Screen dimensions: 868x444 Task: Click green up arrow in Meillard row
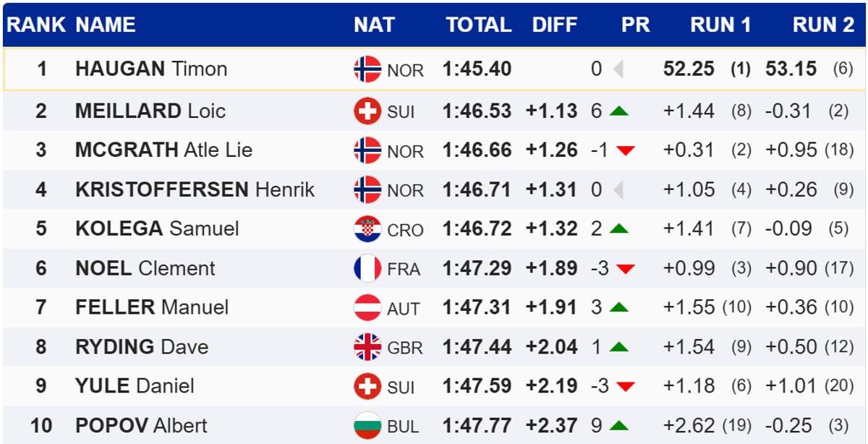point(618,111)
